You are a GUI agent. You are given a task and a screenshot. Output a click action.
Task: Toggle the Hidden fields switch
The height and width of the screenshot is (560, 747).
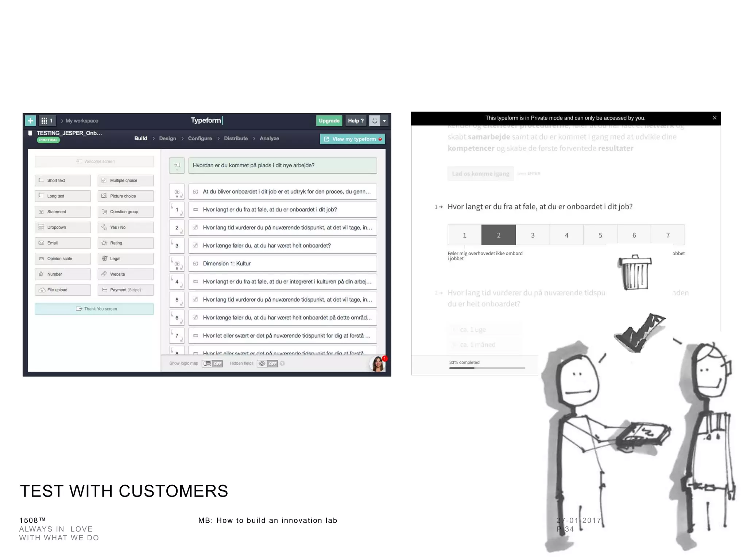coord(267,363)
